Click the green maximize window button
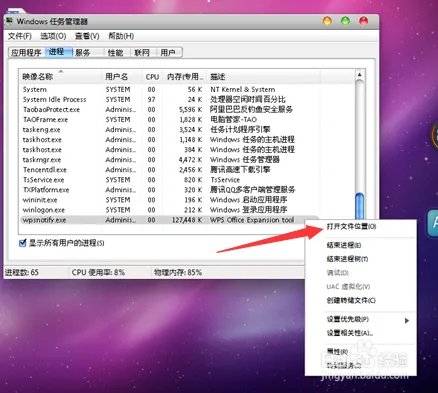The width and height of the screenshot is (438, 393). (345, 21)
